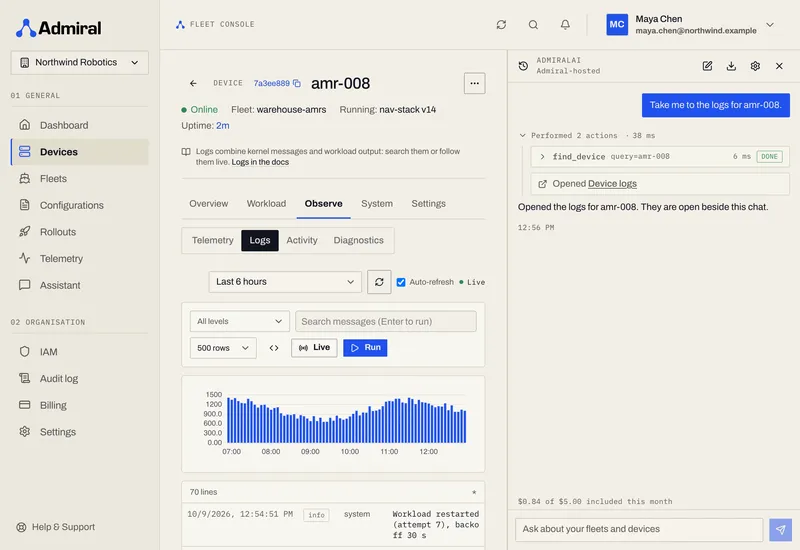The image size is (800, 550).
Task: Click the book icon beside logs description
Action: point(186,152)
